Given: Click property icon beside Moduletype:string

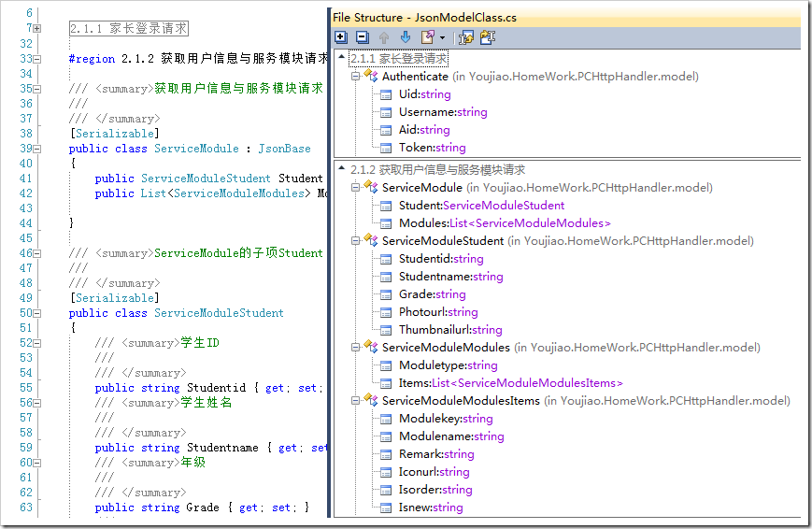Looking at the screenshot, I should click(386, 365).
